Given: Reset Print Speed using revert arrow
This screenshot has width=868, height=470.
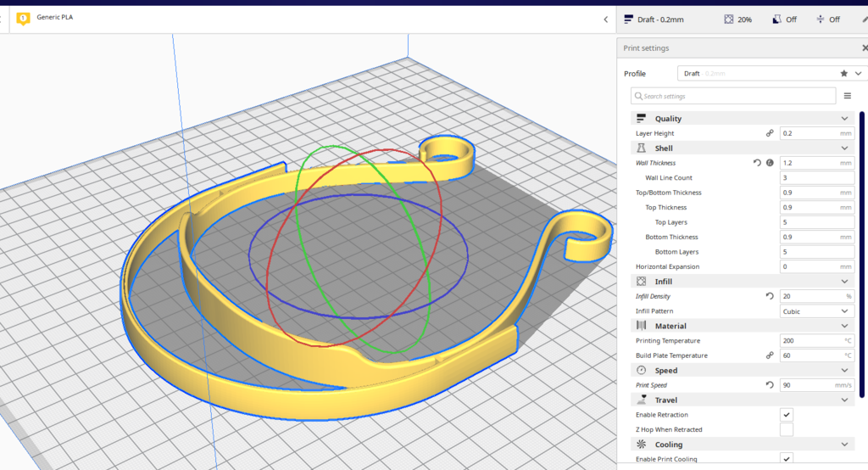Looking at the screenshot, I should coord(770,385).
